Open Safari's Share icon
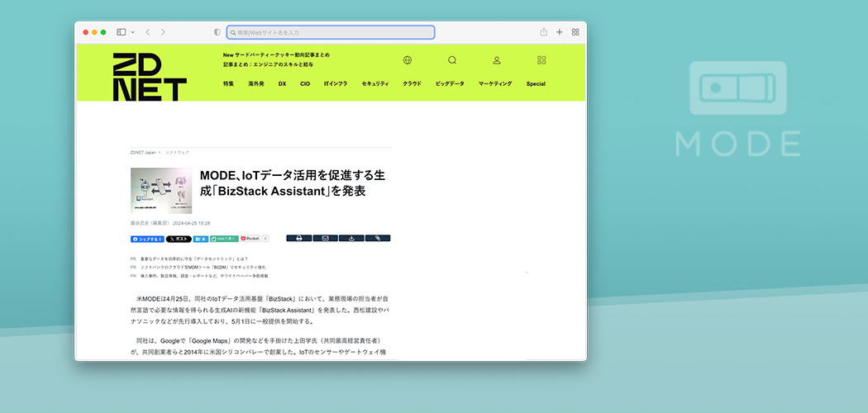This screenshot has height=413, width=868. tap(544, 32)
